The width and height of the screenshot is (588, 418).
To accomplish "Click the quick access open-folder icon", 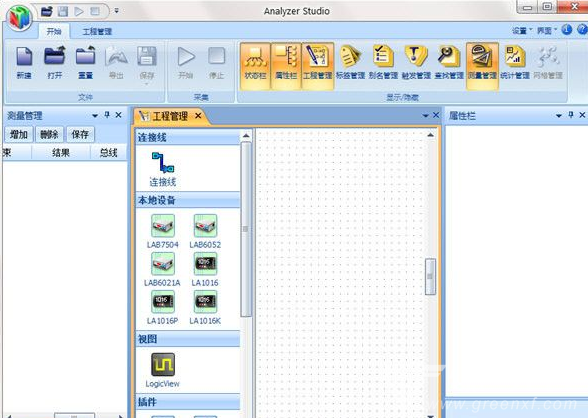I will (x=46, y=11).
